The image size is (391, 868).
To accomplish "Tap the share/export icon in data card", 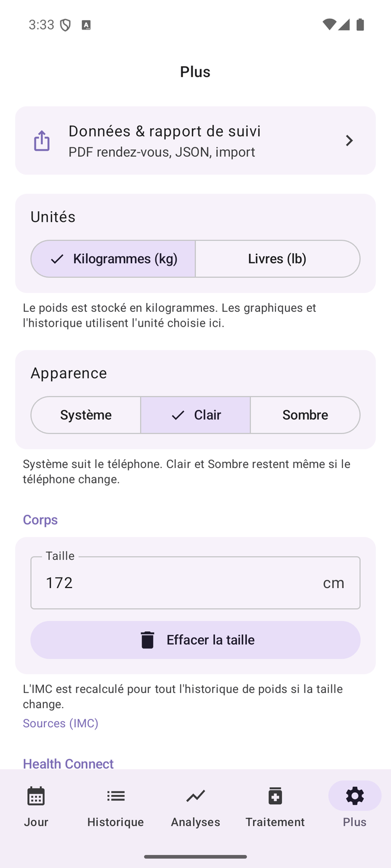I will (x=41, y=141).
